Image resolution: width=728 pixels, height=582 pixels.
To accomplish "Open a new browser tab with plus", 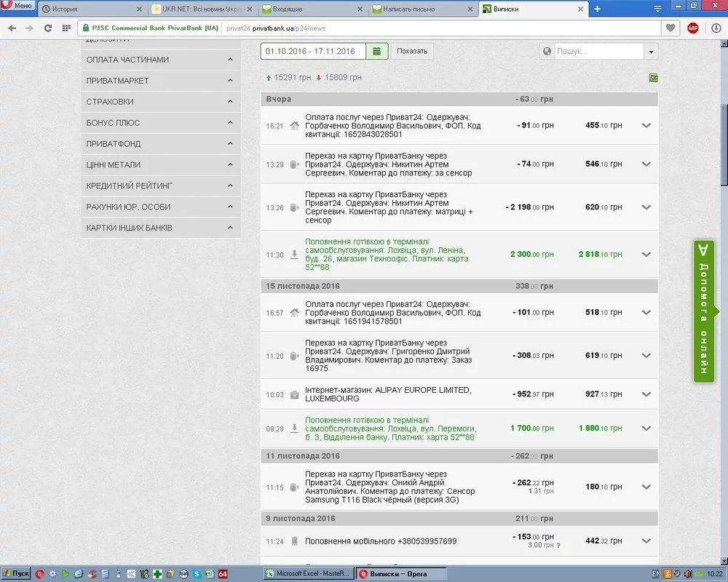I will (598, 9).
